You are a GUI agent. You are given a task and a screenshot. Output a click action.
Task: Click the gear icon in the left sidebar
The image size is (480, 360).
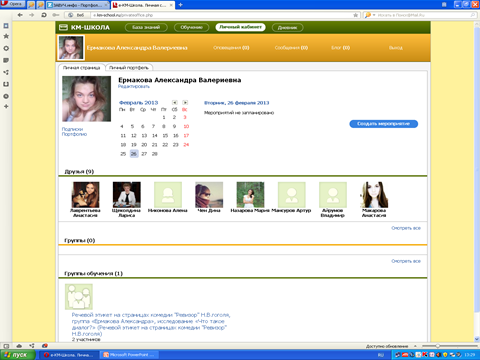pos(6,48)
